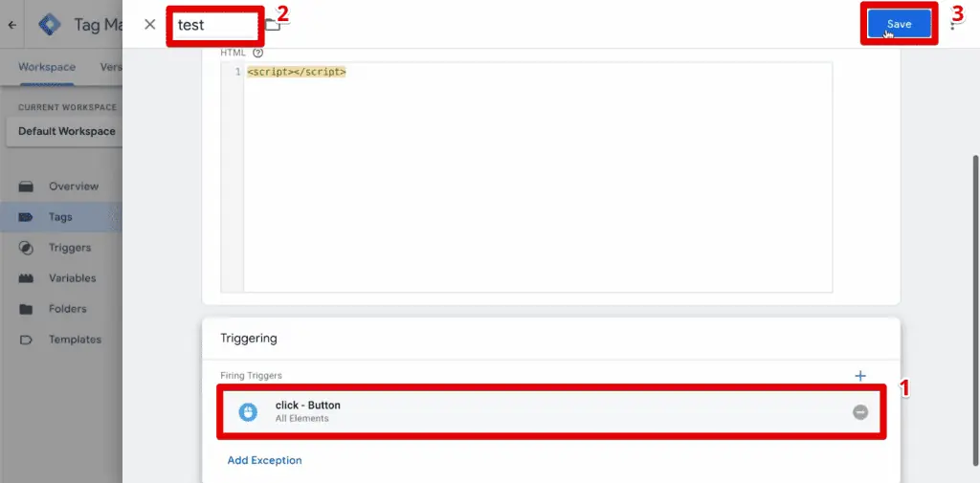The height and width of the screenshot is (483, 980).
Task: Open the click - Button trigger row
Action: 551,412
